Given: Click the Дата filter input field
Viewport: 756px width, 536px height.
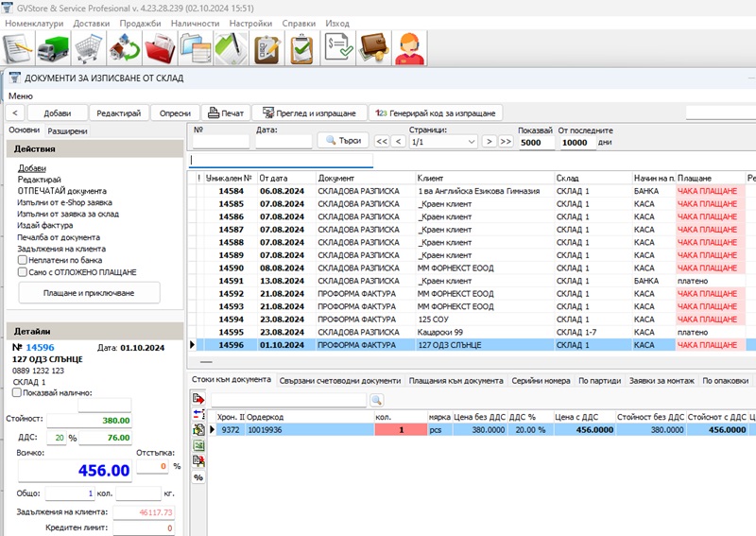Looking at the screenshot, I should point(283,142).
